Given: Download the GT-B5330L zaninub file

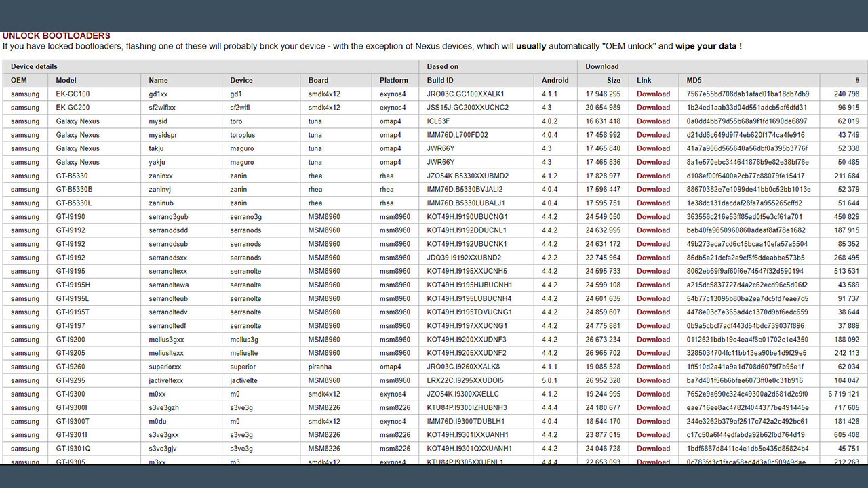Looking at the screenshot, I should [653, 203].
